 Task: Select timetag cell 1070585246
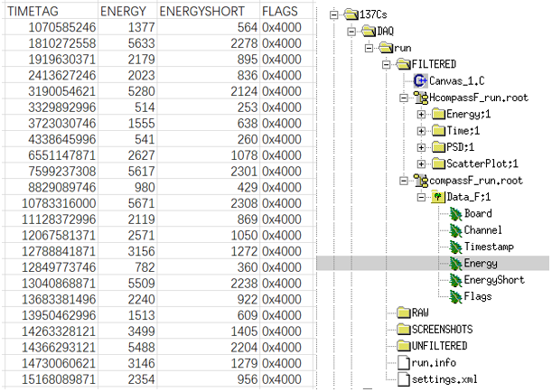tap(51, 27)
